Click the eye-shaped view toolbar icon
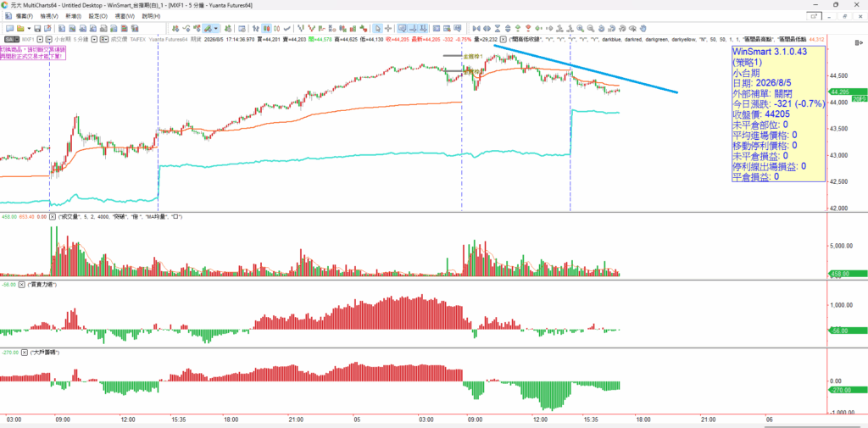This screenshot has width=868, height=428. point(632,28)
